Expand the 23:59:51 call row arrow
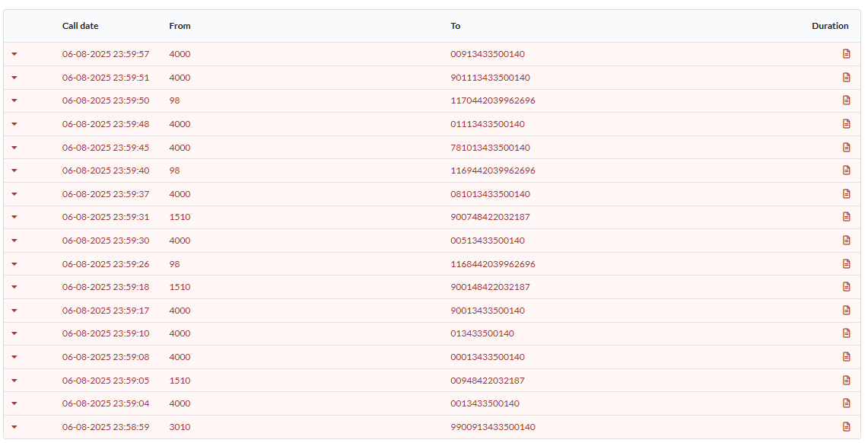Screen dimensions: 868x443 tap(14, 78)
